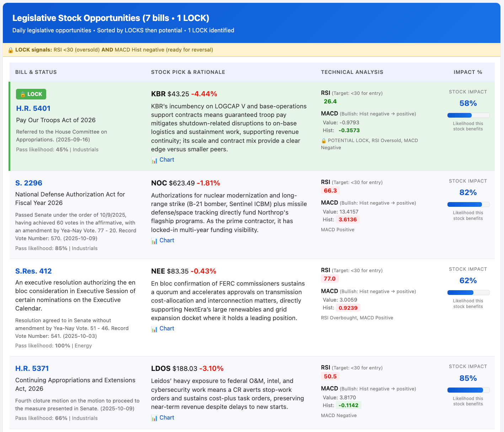
Task: Click the chart icon under NEE rationale
Action: pos(154,329)
